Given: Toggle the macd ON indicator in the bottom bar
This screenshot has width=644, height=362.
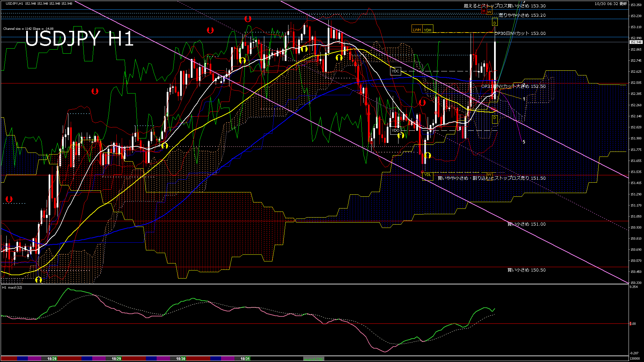Looking at the screenshot, I should pyautogui.click(x=314, y=359).
